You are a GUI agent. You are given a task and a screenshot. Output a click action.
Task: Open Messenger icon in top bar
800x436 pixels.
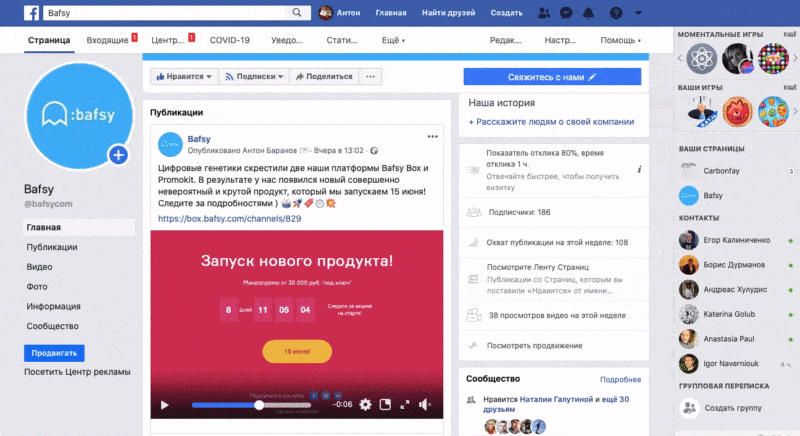(566, 13)
